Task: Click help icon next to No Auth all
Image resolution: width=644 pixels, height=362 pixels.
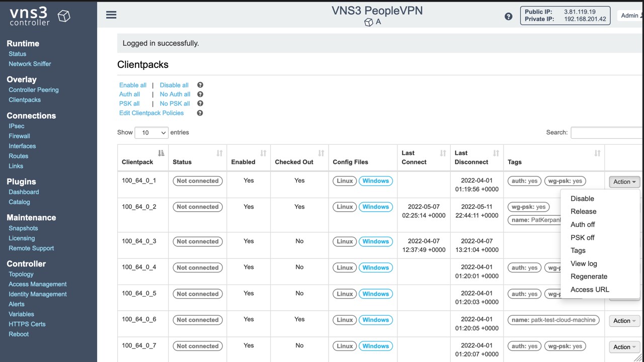Action: pyautogui.click(x=200, y=94)
